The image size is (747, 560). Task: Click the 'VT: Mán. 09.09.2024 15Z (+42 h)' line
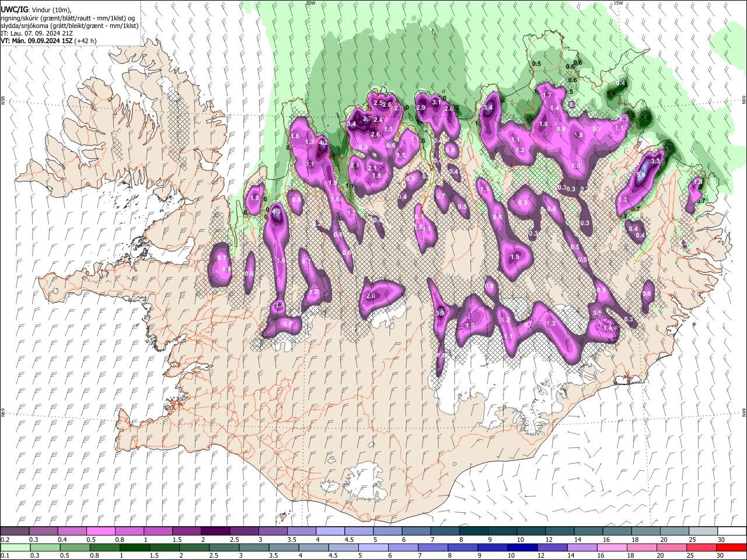point(48,41)
